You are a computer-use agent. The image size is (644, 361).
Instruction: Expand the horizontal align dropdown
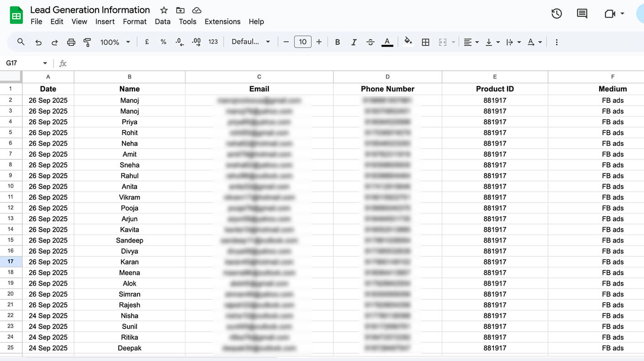(471, 42)
